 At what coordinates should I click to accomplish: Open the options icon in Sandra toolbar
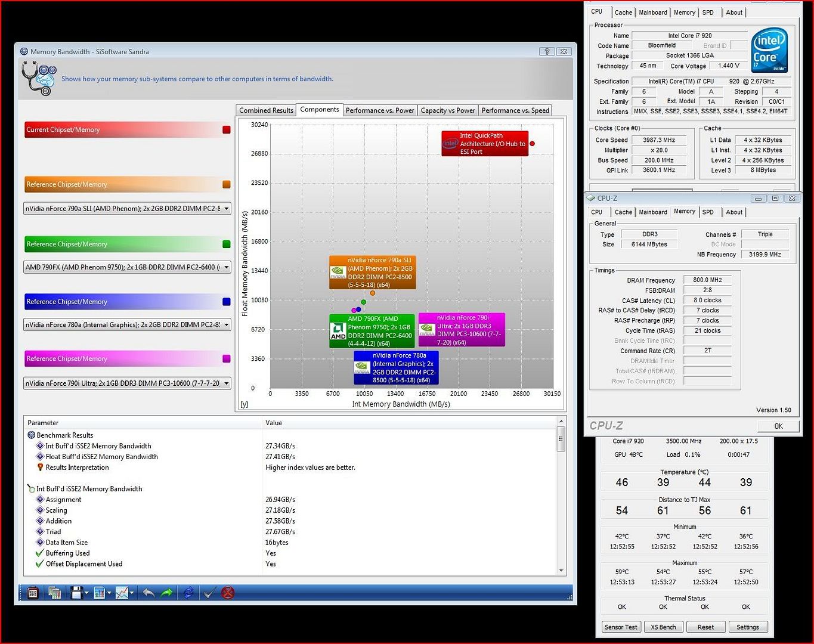pyautogui.click(x=33, y=593)
